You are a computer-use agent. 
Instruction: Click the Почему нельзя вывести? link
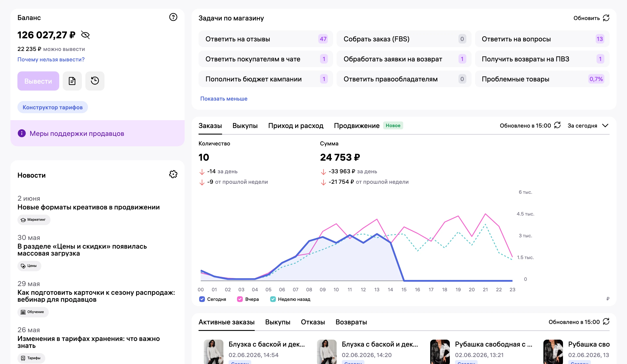click(x=51, y=59)
